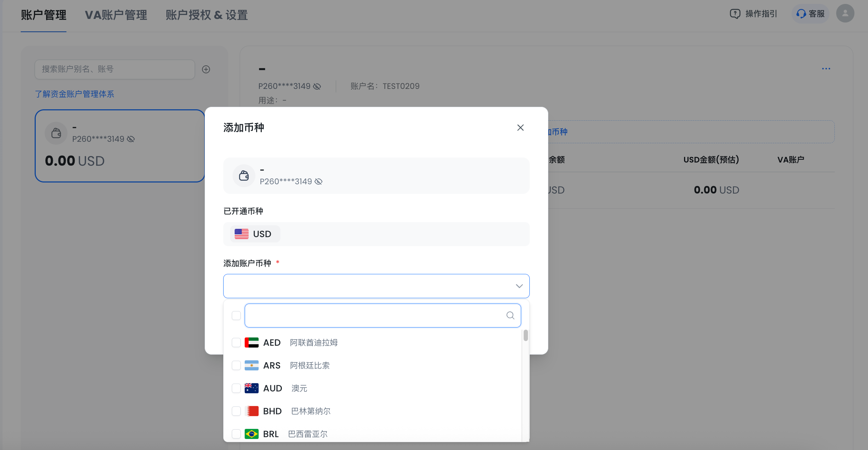Open the 操作指引 help guide
The image size is (868, 450).
click(x=753, y=14)
